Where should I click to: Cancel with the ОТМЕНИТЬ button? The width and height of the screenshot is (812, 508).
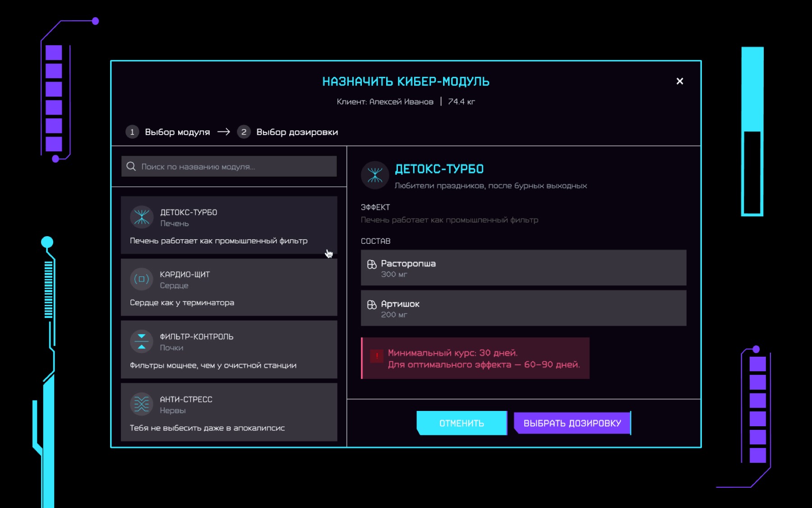[x=462, y=423]
